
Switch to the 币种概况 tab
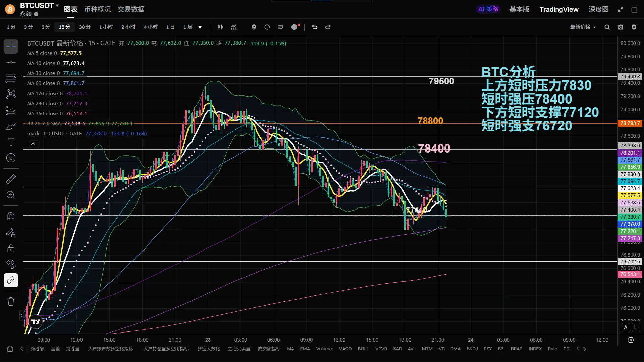pos(97,9)
